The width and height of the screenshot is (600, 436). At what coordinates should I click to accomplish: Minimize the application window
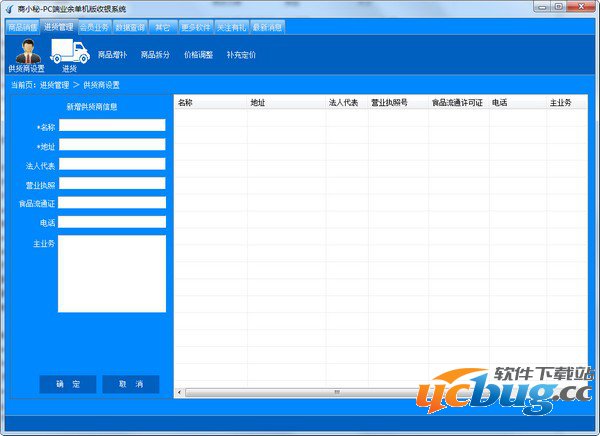[542, 7]
